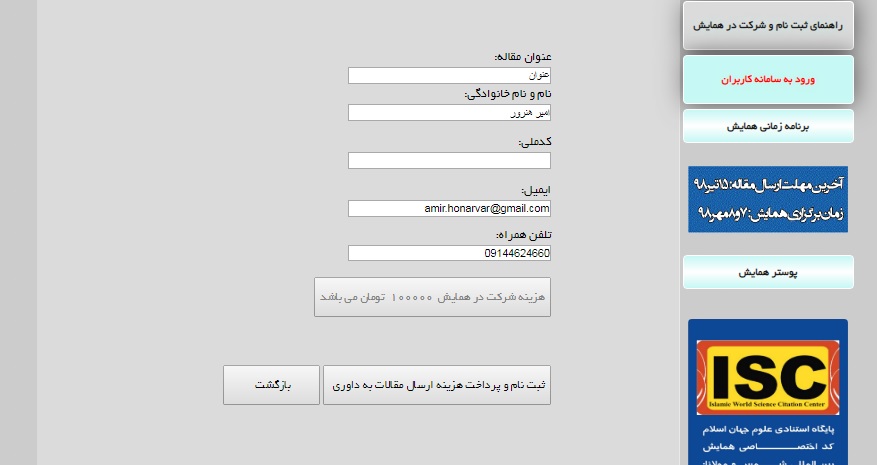Click the ISC logo image

[768, 377]
